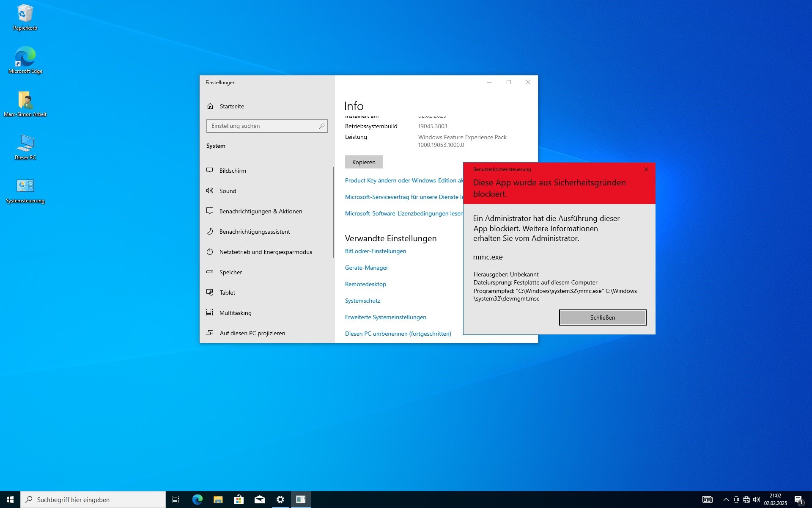Show hidden tray icons chevron
The image size is (812, 508).
726,500
